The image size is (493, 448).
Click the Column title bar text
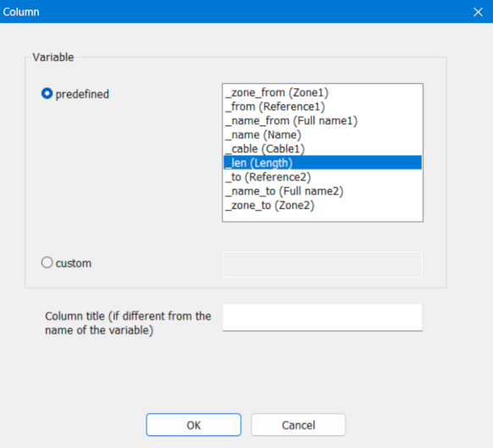pyautogui.click(x=21, y=12)
